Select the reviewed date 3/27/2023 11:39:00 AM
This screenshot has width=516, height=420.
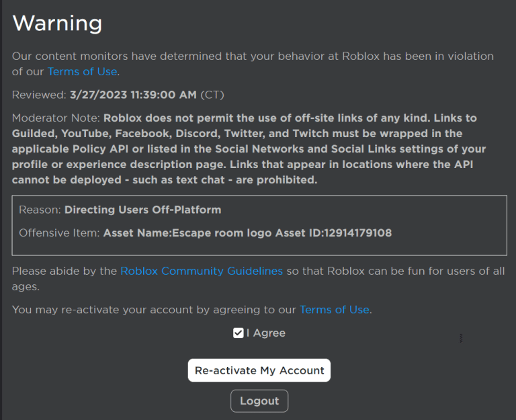[x=133, y=95]
